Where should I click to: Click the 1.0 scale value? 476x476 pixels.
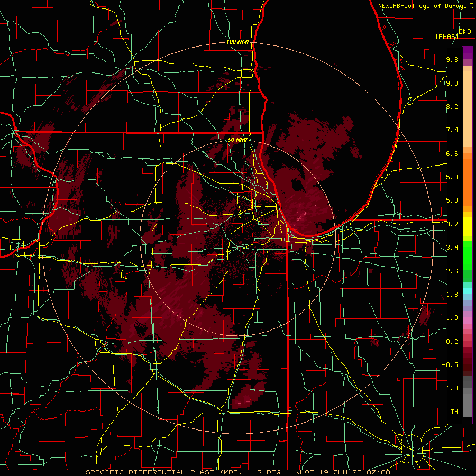tap(452, 318)
